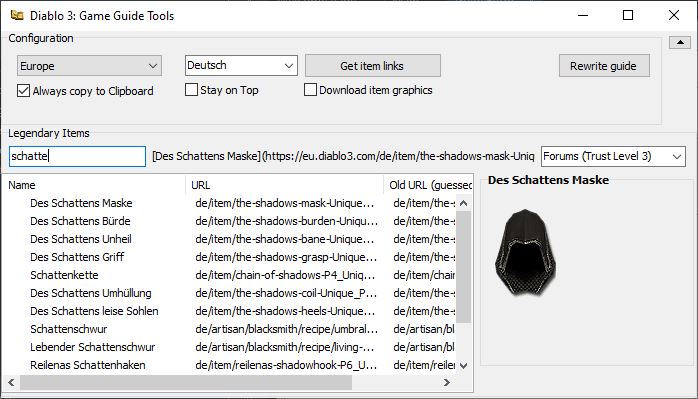This screenshot has width=698, height=399.
Task: Click the the-shadows-bane URL cell
Action: 285,239
